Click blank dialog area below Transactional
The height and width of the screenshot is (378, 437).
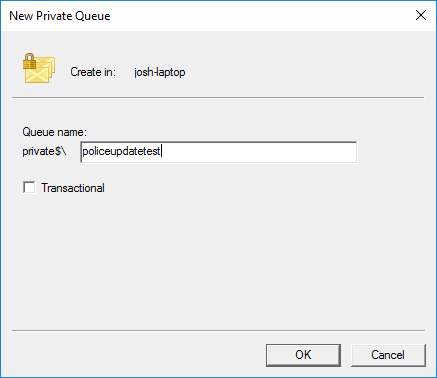pyautogui.click(x=217, y=260)
